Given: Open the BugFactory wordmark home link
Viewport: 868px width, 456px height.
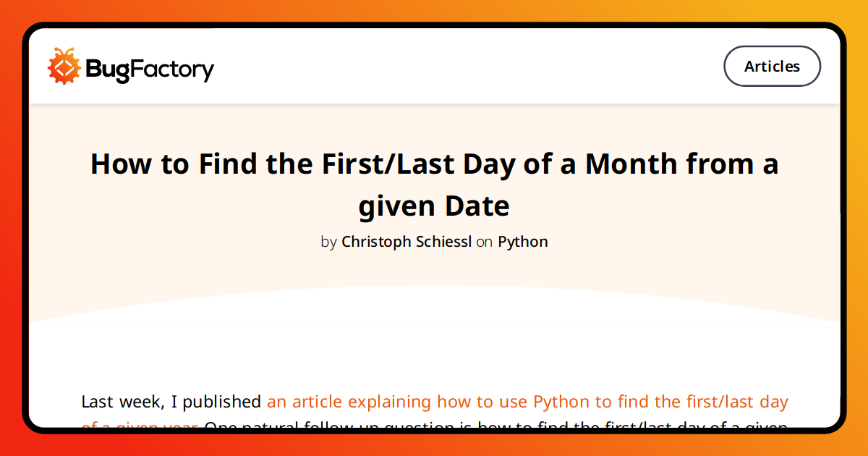Looking at the screenshot, I should coord(150,69).
